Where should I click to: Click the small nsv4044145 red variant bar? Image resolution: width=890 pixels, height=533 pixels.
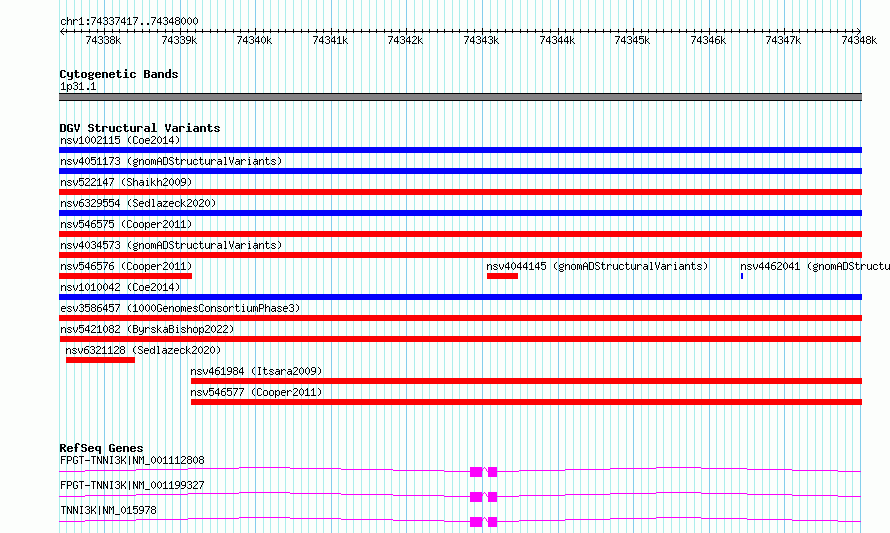502,276
